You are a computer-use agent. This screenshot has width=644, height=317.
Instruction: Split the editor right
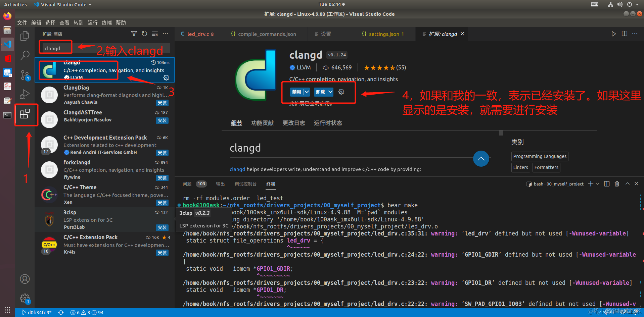point(625,34)
